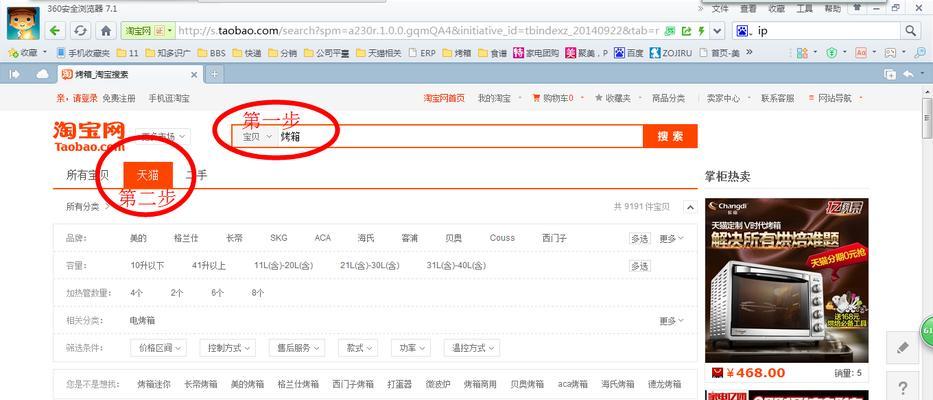
Task: Click the 打蛋器 suggested search
Action: click(399, 385)
